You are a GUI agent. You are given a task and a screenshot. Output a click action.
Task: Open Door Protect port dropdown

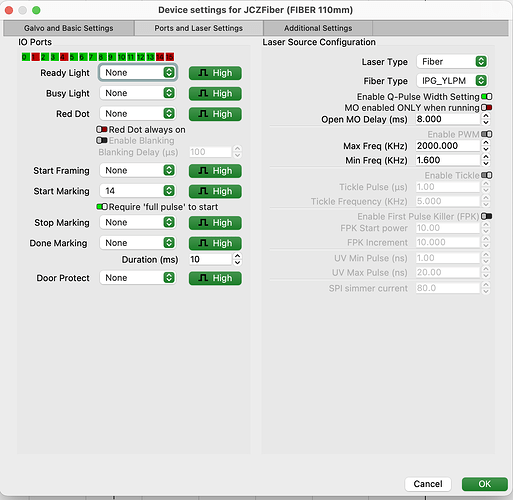(138, 278)
